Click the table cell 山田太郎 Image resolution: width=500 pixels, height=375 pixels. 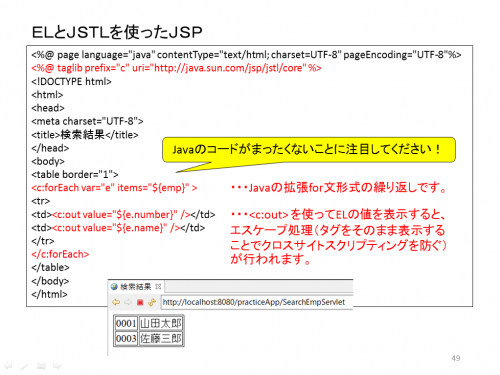click(161, 323)
